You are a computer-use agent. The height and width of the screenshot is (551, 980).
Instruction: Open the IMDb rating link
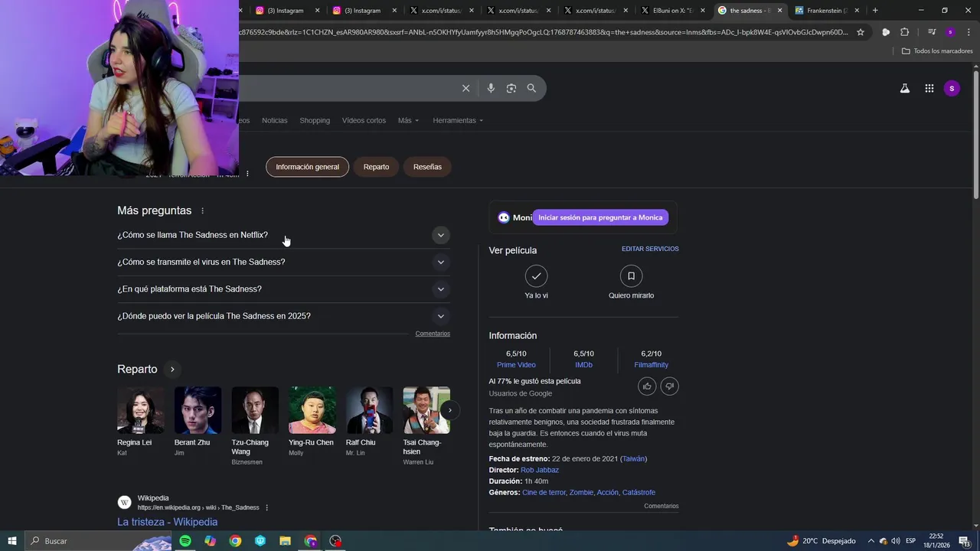point(583,365)
